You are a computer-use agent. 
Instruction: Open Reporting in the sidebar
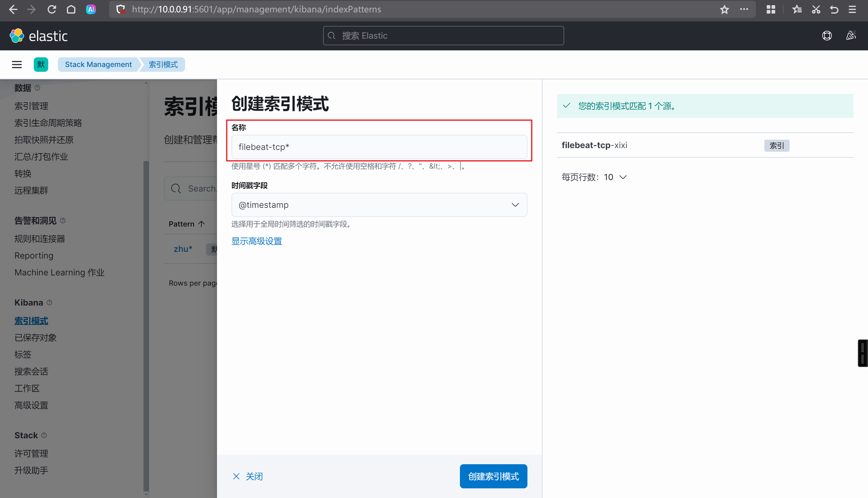tap(34, 255)
